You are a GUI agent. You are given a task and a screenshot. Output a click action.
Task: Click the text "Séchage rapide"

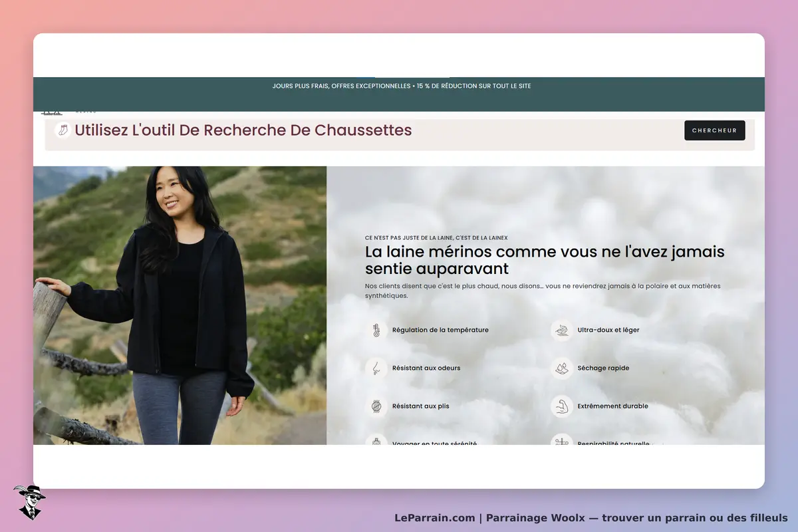coord(603,368)
